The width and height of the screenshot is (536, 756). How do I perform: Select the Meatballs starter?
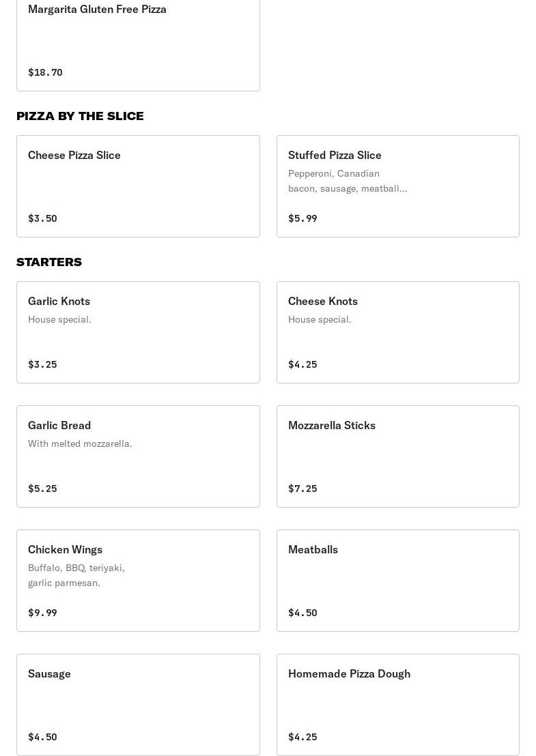click(397, 581)
